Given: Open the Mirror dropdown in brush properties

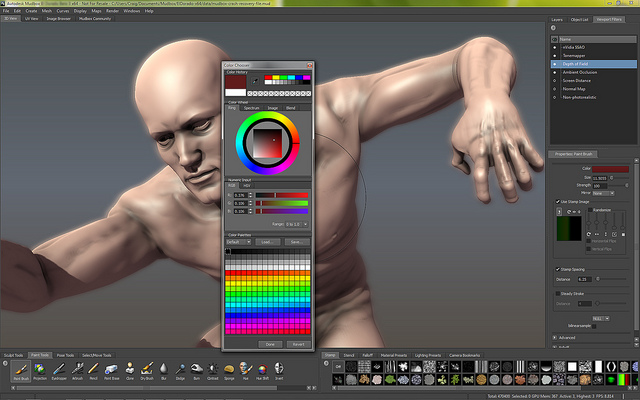Looking at the screenshot, I should [x=600, y=193].
